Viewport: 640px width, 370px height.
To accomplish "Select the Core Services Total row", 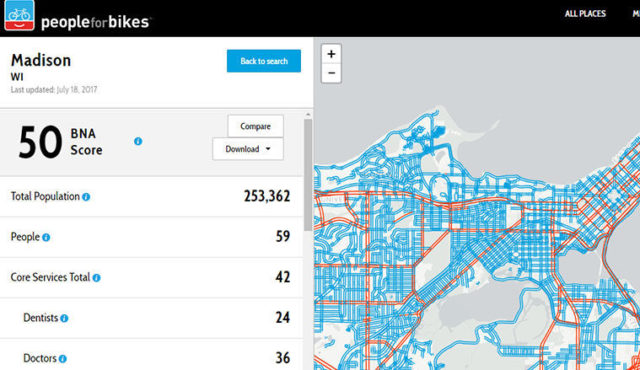I will click(151, 277).
